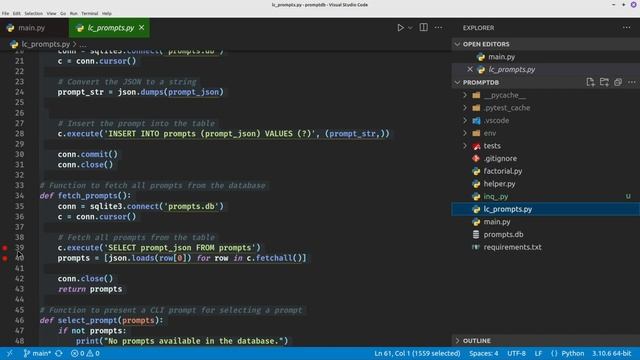
Task: Open editor More Actions ellipsis
Action: (438, 27)
